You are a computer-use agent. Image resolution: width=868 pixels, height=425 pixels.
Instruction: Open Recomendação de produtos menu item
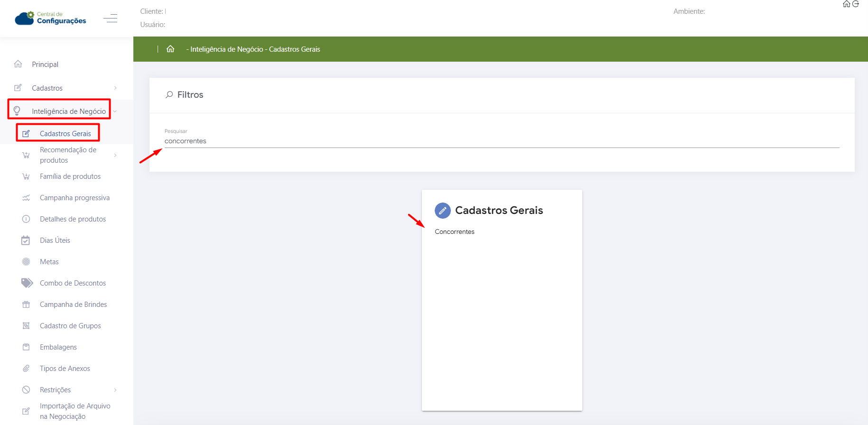point(68,155)
